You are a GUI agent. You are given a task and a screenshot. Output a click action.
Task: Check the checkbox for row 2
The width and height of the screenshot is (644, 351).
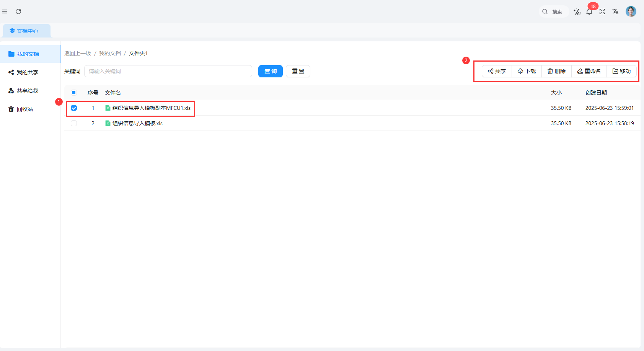[x=74, y=123]
